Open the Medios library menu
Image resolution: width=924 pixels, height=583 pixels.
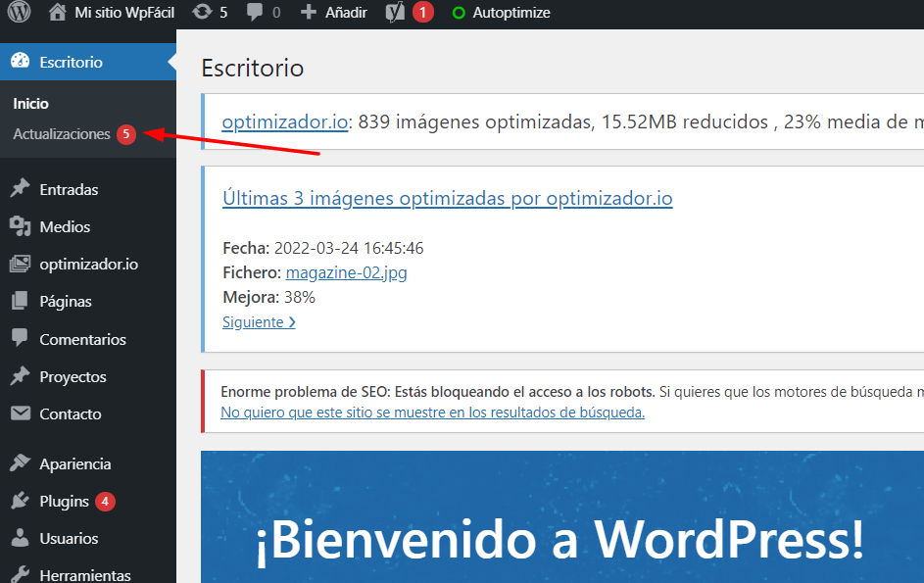[x=65, y=227]
